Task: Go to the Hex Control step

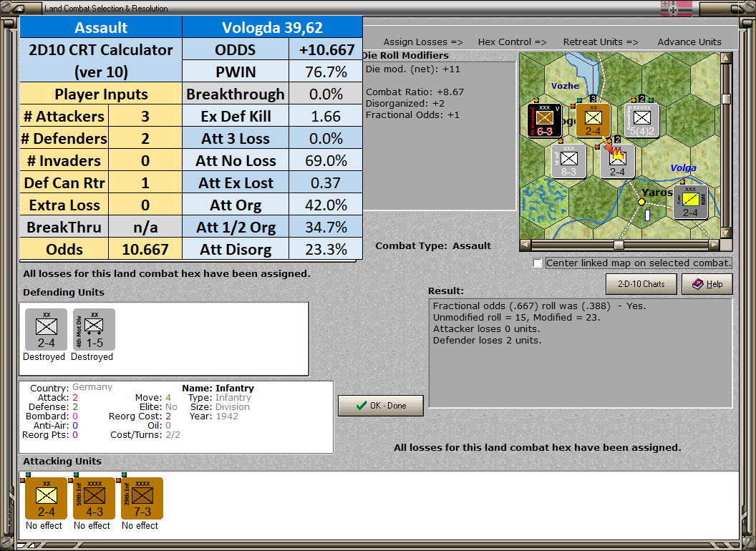Action: 512,42
